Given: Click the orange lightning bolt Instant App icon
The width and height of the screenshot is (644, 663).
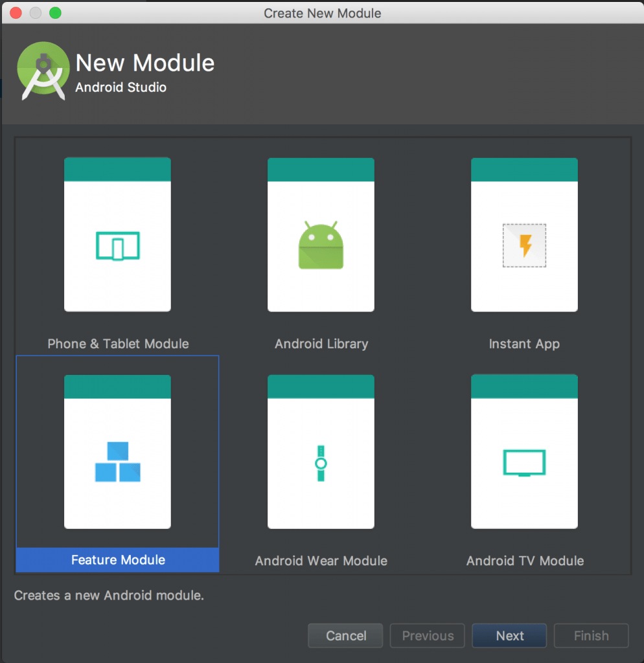Looking at the screenshot, I should 524,245.
